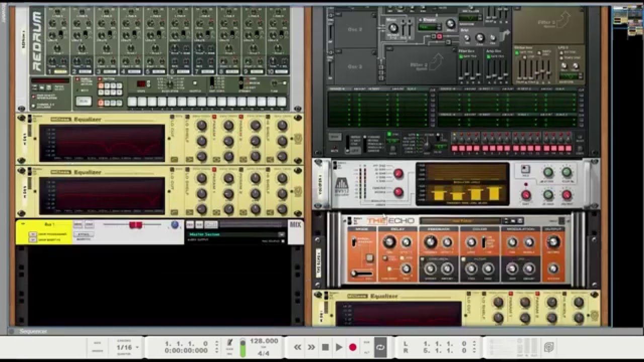
Task: Click the MIX label on the mix channel
Action: point(295,224)
